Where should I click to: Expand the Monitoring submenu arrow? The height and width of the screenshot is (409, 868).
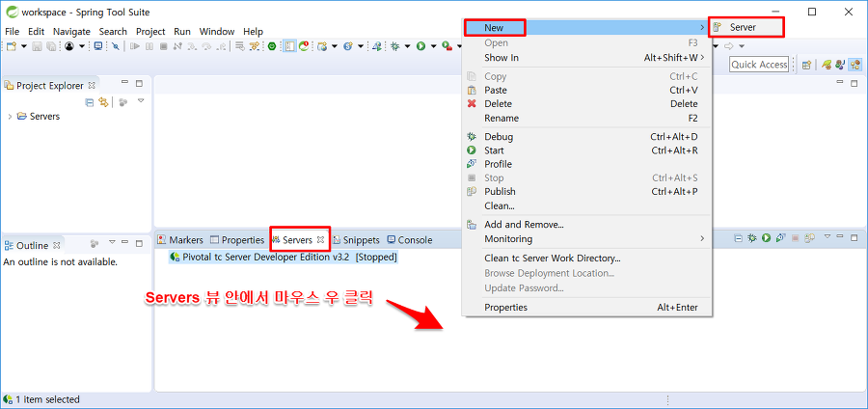(x=702, y=239)
